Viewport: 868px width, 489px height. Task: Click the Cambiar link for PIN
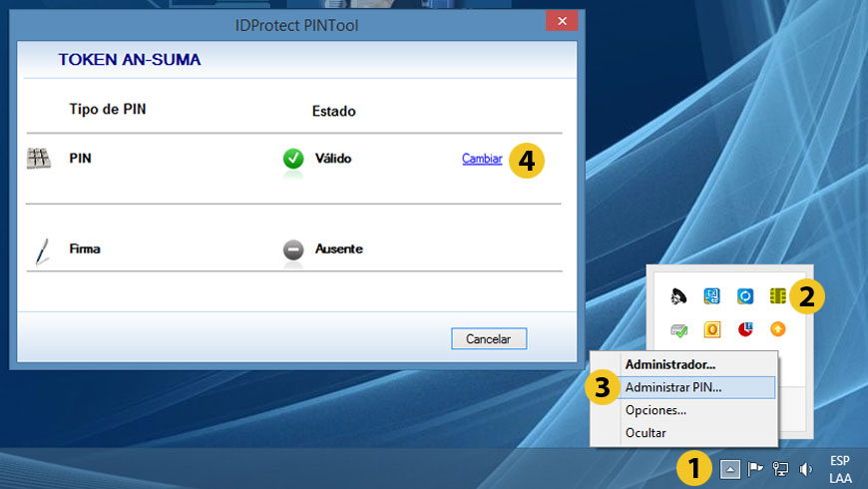(482, 159)
